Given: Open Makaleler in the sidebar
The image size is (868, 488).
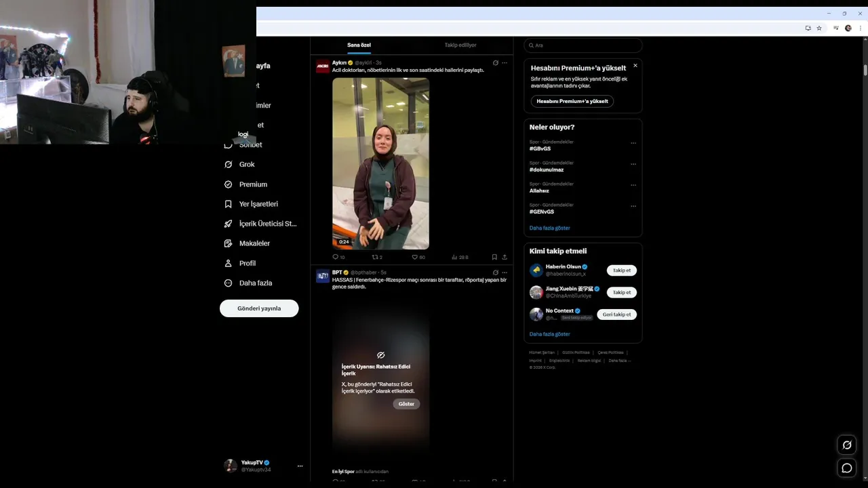Looking at the screenshot, I should point(247,243).
